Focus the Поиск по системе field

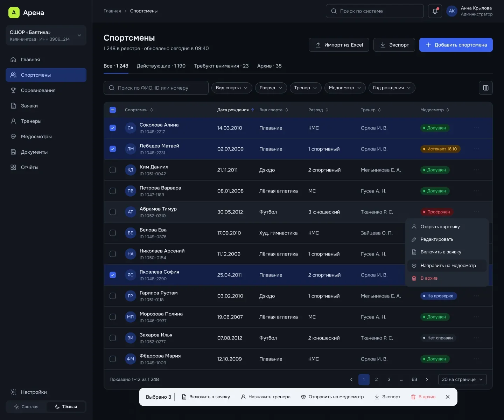pos(375,11)
